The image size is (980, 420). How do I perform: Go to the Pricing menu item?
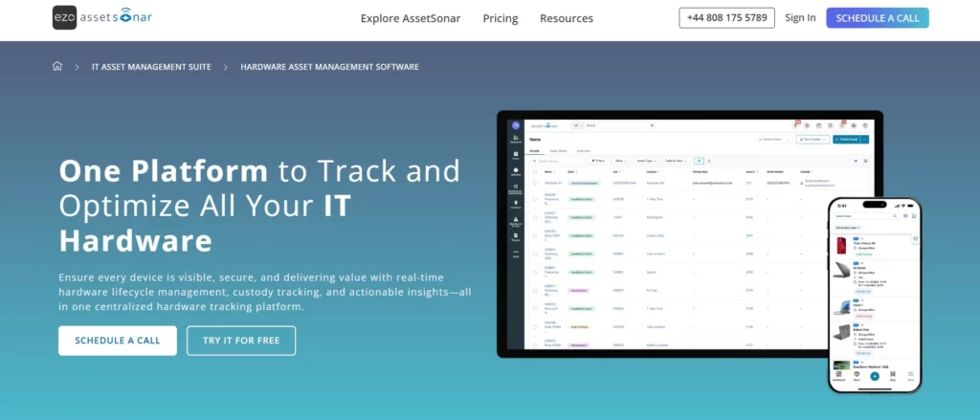point(500,18)
